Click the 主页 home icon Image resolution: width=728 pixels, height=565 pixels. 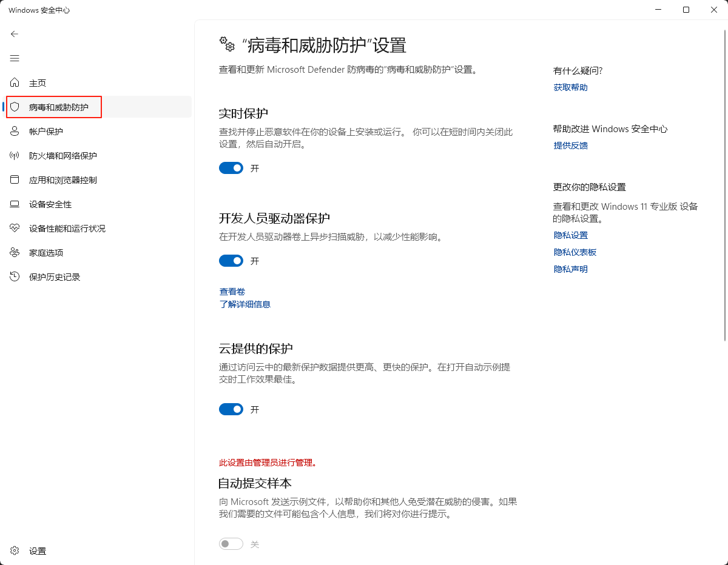[15, 82]
